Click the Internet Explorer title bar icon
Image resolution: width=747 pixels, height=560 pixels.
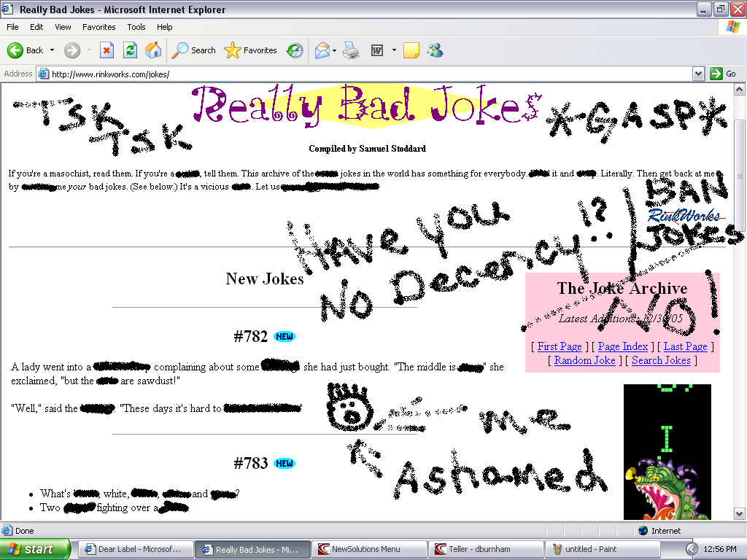pos(7,9)
